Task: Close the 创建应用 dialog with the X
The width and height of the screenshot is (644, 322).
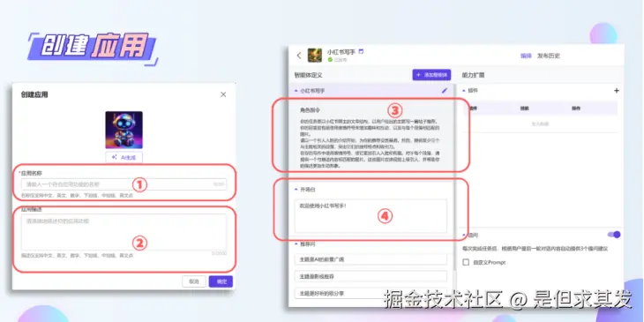Action: 223,94
